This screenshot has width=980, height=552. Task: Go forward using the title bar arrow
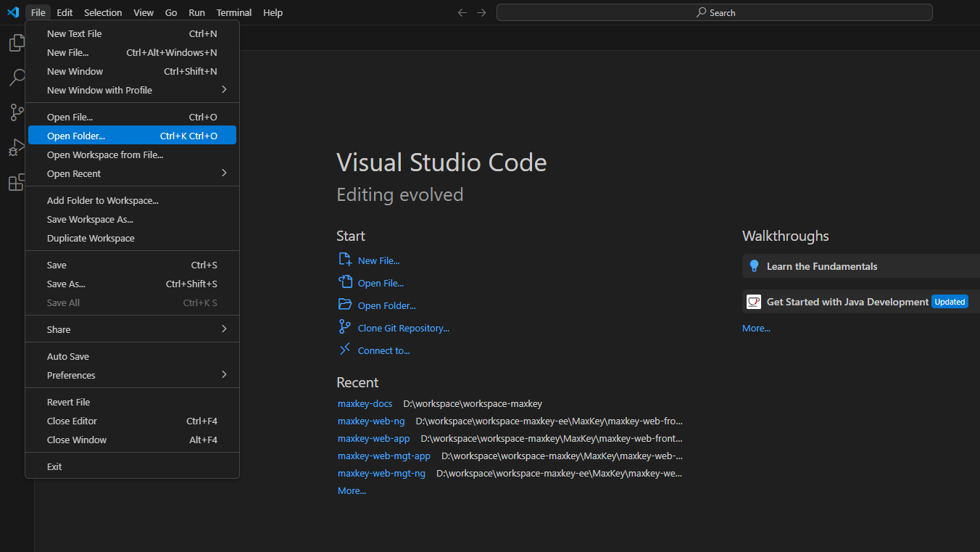(481, 12)
